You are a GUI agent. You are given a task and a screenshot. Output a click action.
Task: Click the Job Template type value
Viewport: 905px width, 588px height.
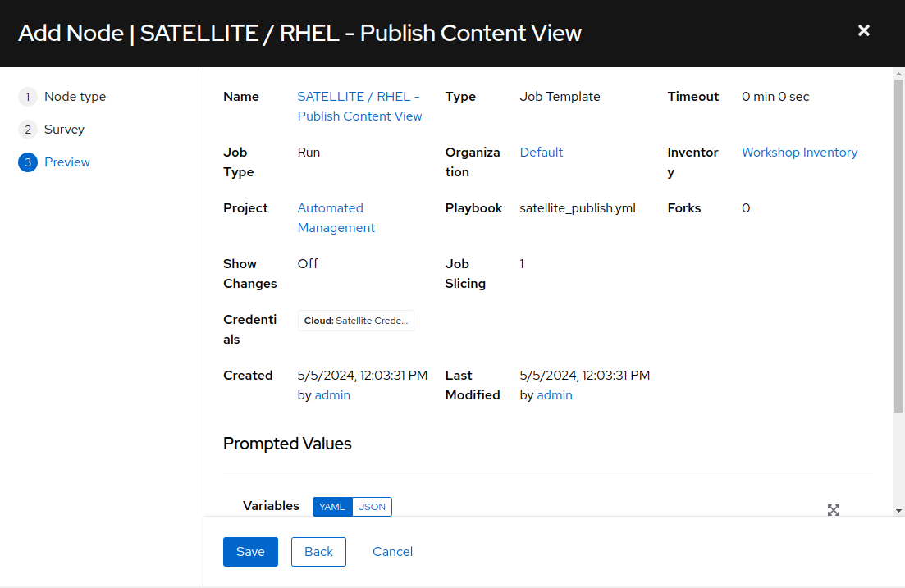point(560,97)
